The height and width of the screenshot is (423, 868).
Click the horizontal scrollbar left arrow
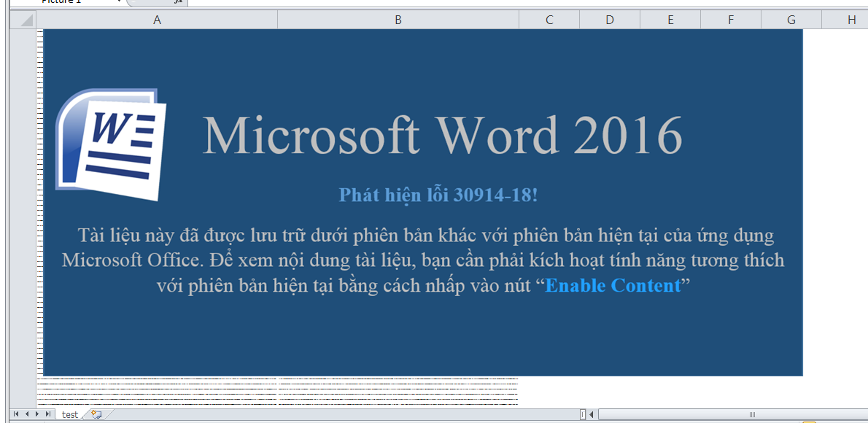tap(592, 414)
